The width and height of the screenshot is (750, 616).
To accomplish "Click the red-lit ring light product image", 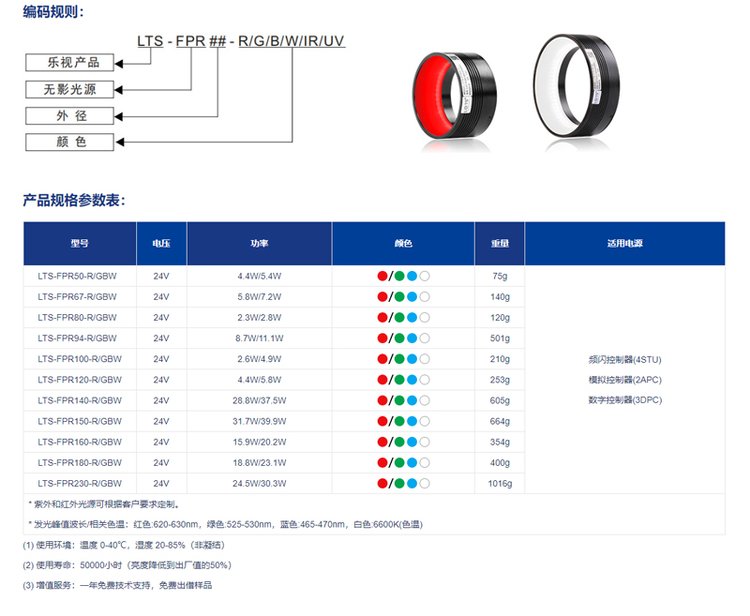I will click(x=455, y=96).
